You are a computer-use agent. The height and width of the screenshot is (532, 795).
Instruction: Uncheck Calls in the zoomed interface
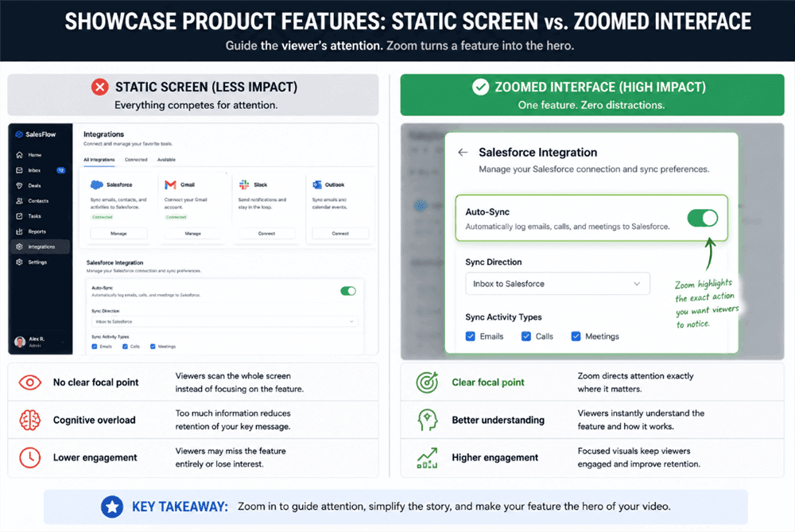click(526, 336)
